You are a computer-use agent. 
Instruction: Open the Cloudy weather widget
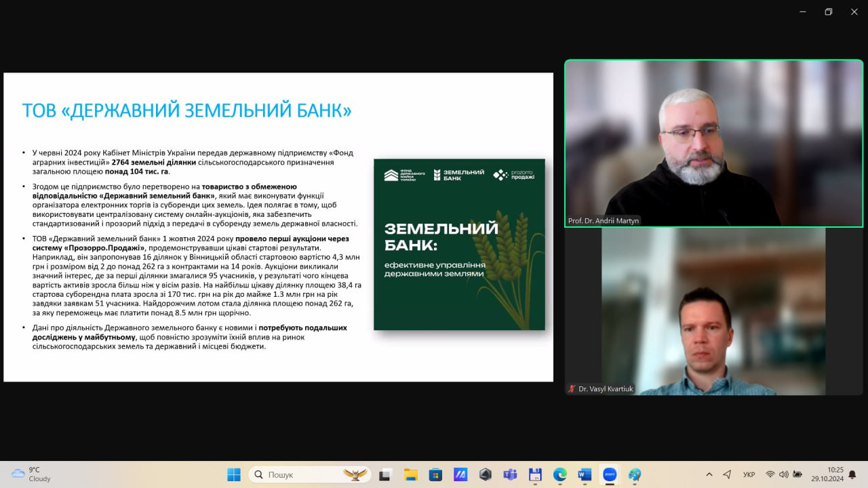click(31, 474)
